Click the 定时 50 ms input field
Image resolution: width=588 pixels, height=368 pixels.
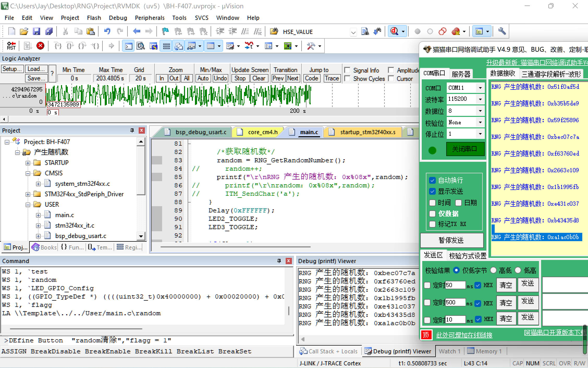point(455,285)
